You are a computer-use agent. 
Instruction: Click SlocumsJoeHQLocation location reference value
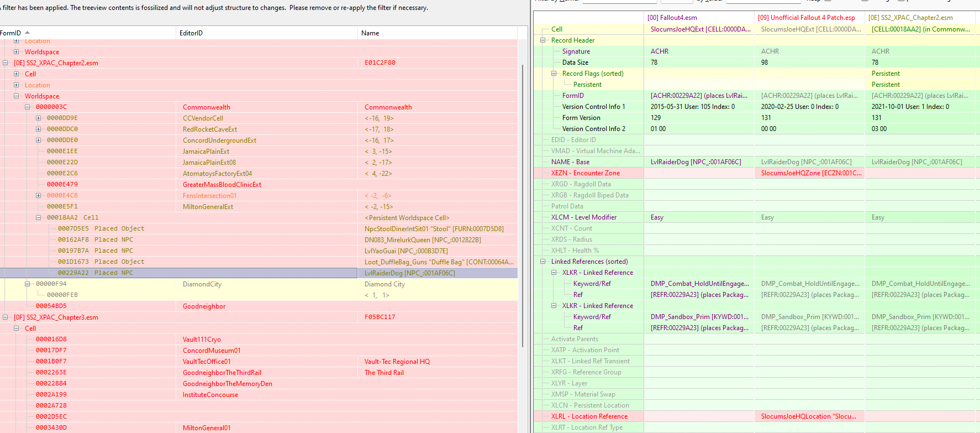809,416
